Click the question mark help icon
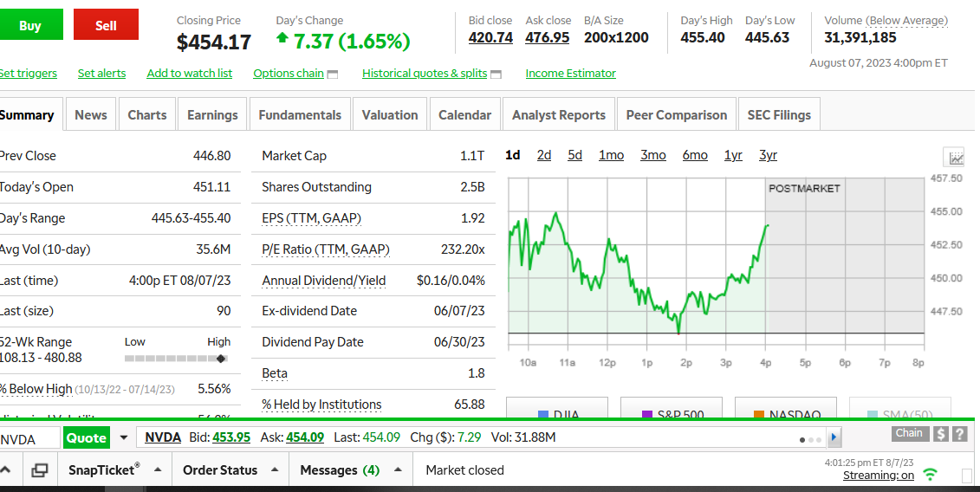This screenshot has height=492, width=980. tap(959, 434)
